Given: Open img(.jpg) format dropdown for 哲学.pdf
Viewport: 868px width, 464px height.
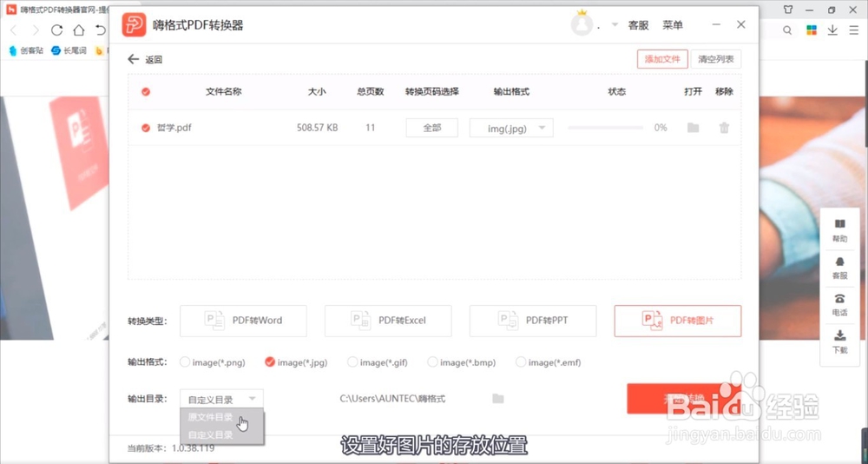Looking at the screenshot, I should click(511, 128).
